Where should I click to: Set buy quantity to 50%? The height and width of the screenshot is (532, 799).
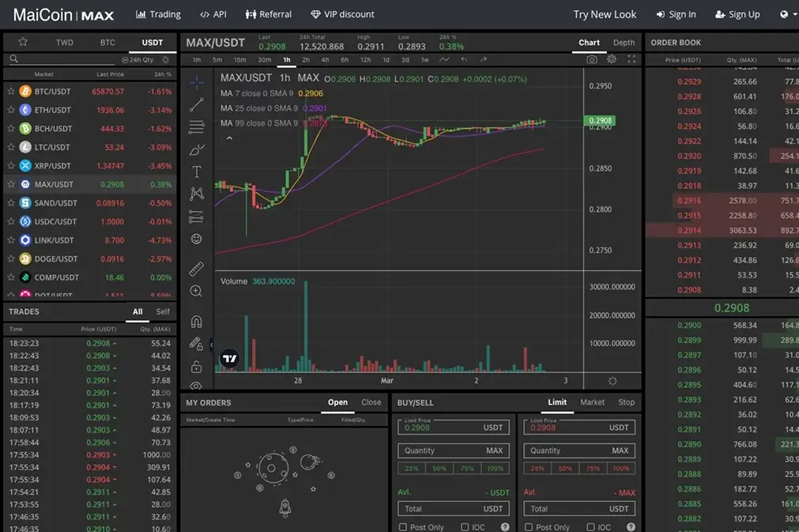tap(439, 468)
